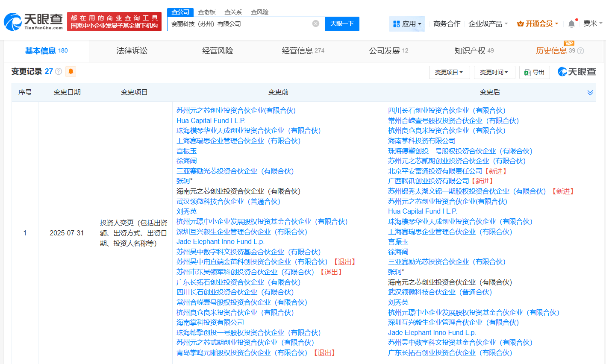Toggle the alert bell next to 变更记录
606x364 pixels.
[x=70, y=71]
